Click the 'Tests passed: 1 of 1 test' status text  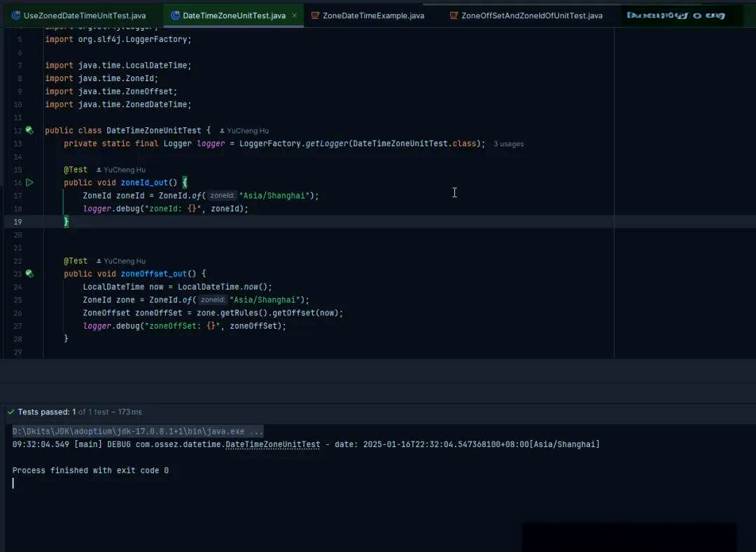(x=80, y=412)
